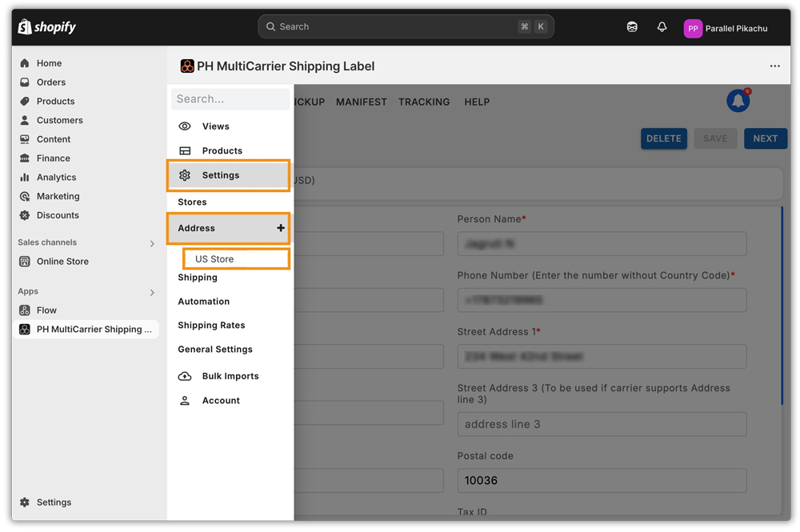
Task: Open Orders in sidebar
Action: pos(51,82)
